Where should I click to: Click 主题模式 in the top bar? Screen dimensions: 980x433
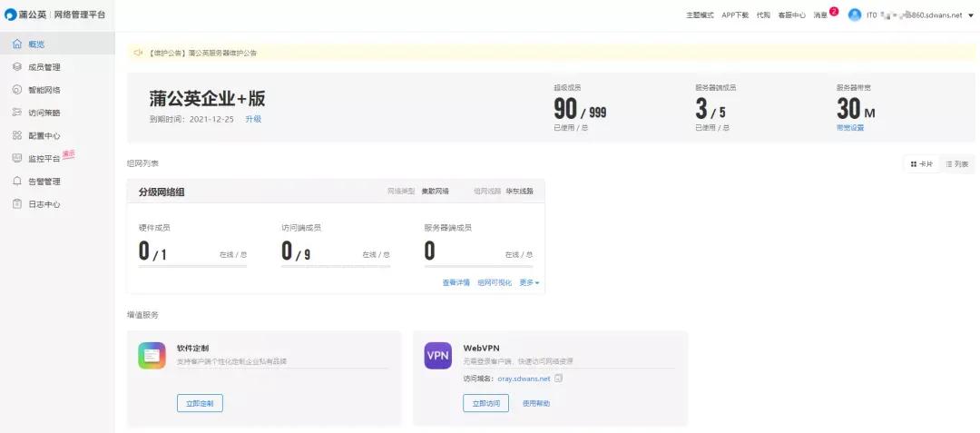pyautogui.click(x=700, y=15)
